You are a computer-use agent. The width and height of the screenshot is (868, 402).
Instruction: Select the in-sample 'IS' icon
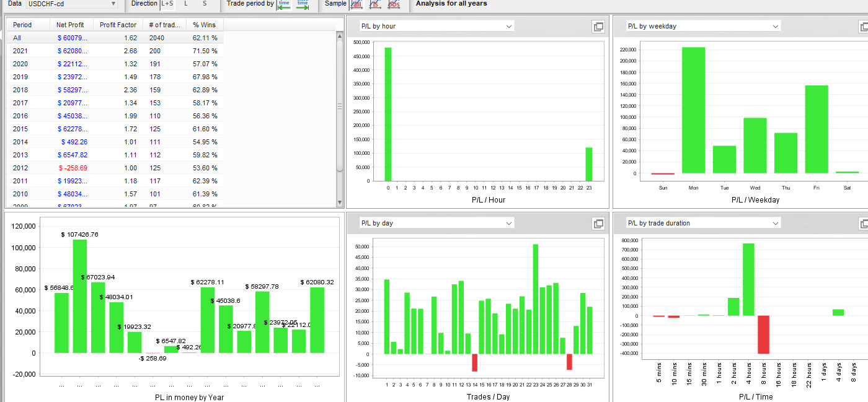click(375, 4)
